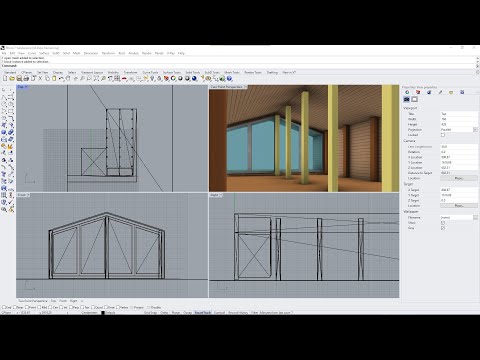Toggle the End osnap checkbox
The image size is (480, 360).
4,307
